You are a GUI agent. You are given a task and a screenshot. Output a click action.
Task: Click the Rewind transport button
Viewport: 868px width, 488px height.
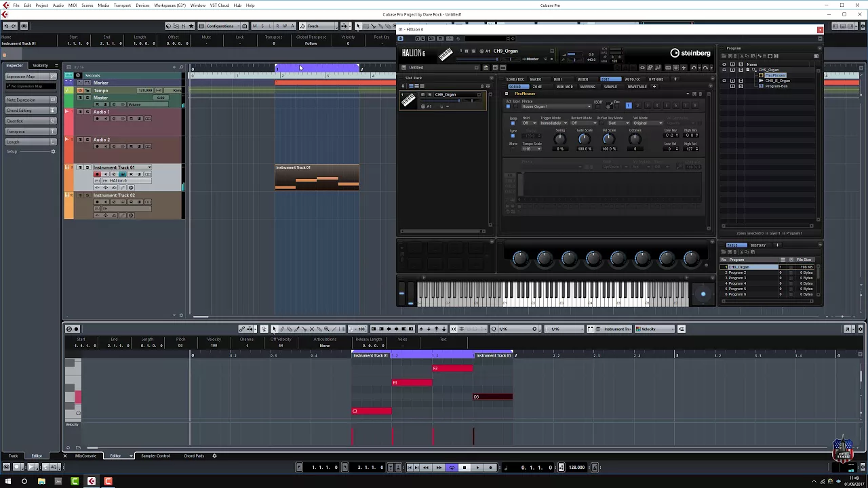click(x=426, y=467)
